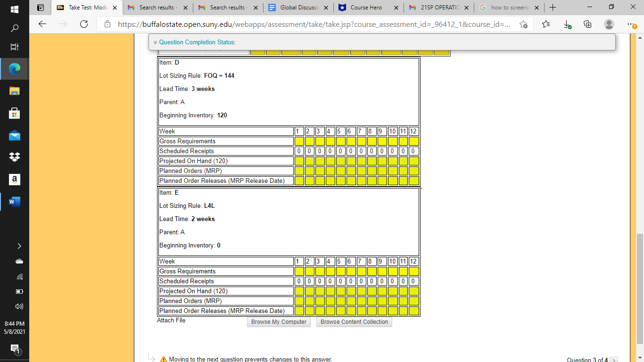
Task: Open the Mail app from the taskbar
Action: [14, 135]
